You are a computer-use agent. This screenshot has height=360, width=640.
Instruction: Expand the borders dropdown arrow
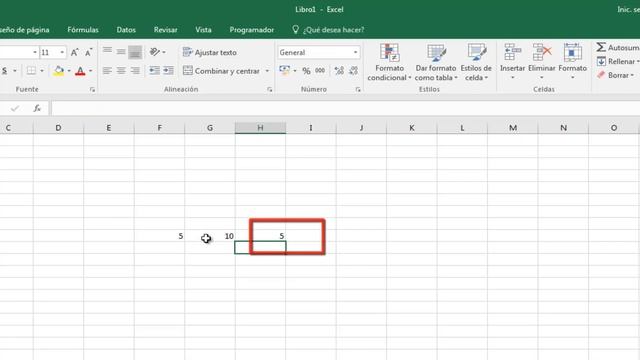click(x=42, y=71)
